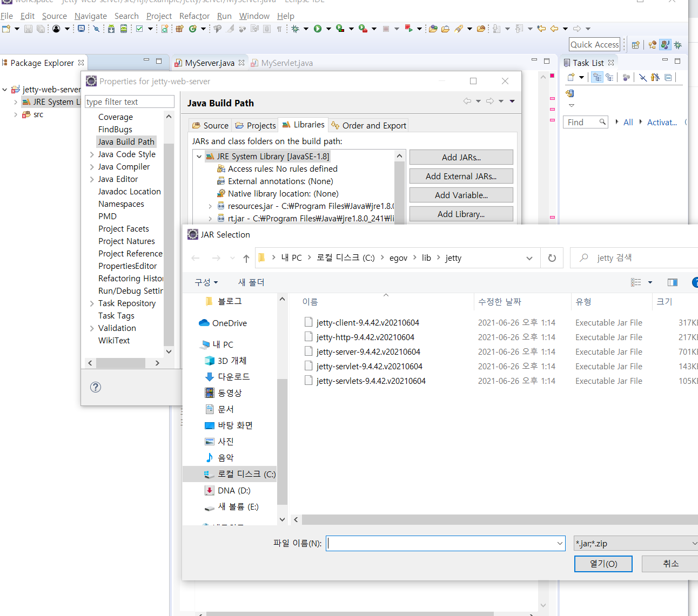Select DNA (D:) drive in navigation pane
The width and height of the screenshot is (698, 616).
(234, 491)
